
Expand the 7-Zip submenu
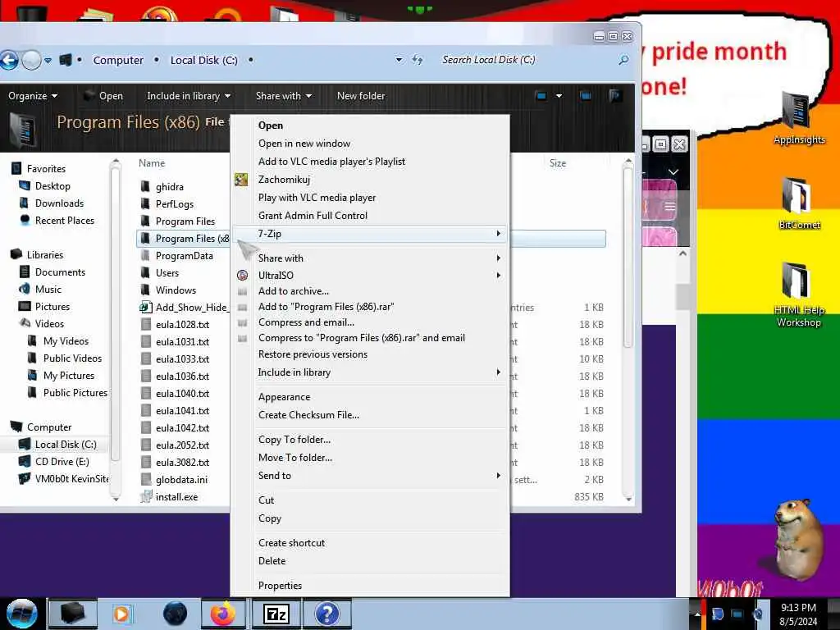pos(371,234)
